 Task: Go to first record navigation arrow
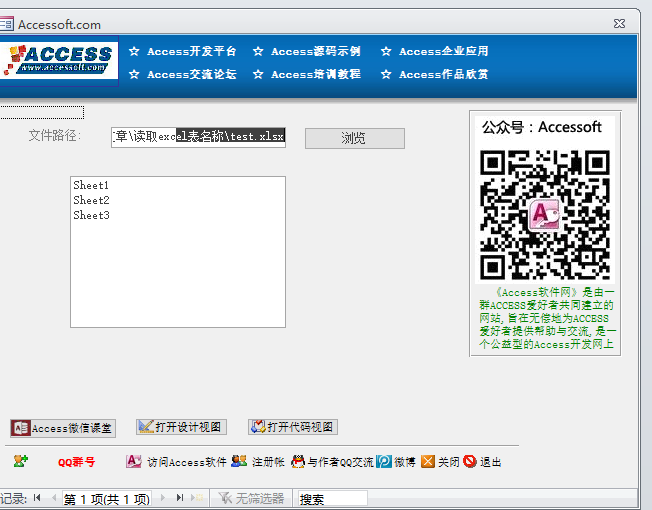(x=37, y=498)
